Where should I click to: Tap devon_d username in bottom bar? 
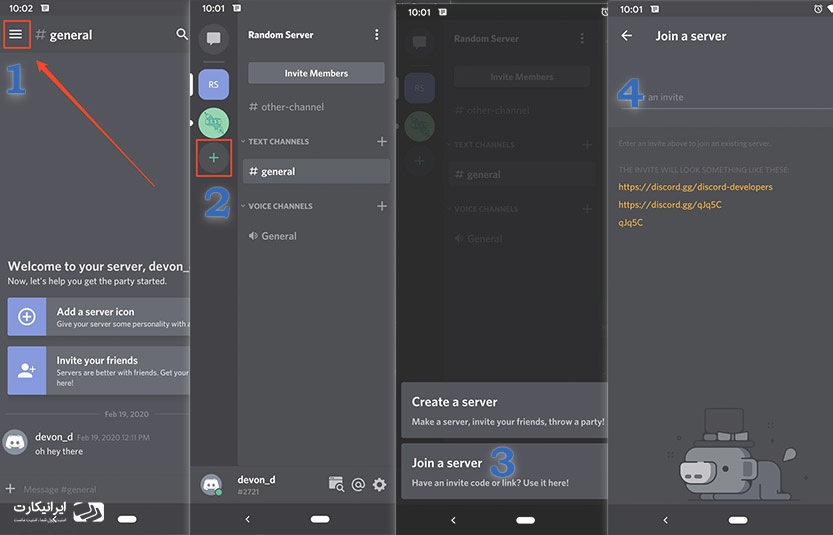(256, 479)
